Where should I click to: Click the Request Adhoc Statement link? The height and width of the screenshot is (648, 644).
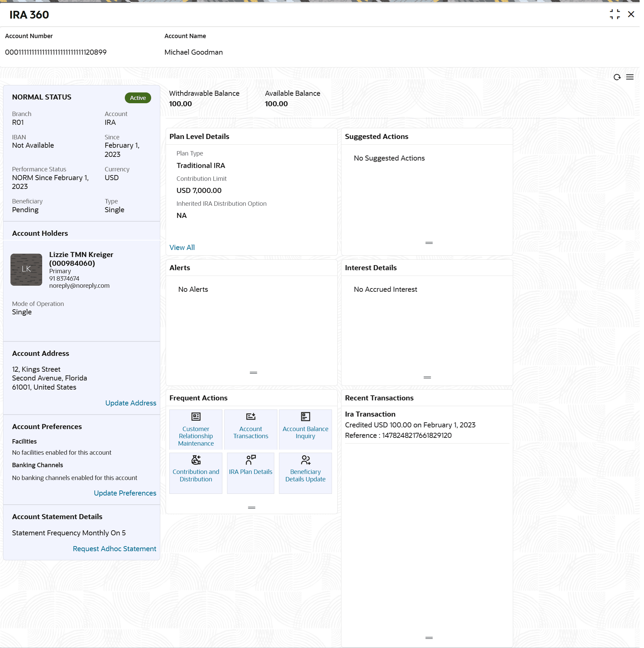point(115,549)
